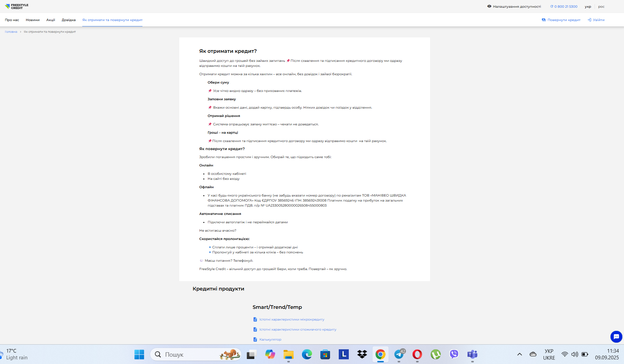Open Telegram from the taskbar
Viewport: 624px width, 364px height.
(x=399, y=354)
